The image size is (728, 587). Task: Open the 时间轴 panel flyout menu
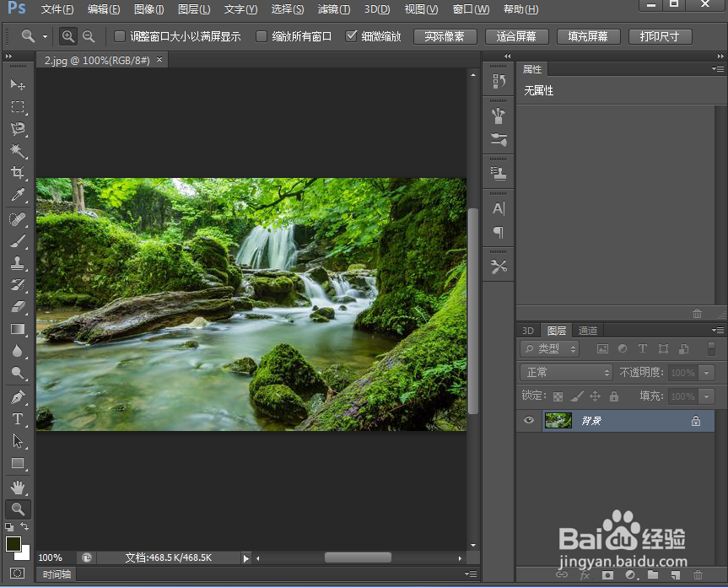(x=471, y=574)
